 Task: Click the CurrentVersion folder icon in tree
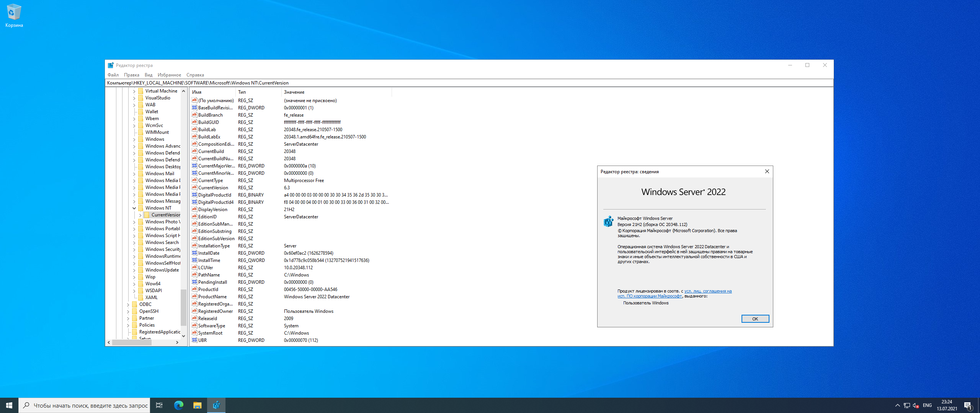click(147, 215)
